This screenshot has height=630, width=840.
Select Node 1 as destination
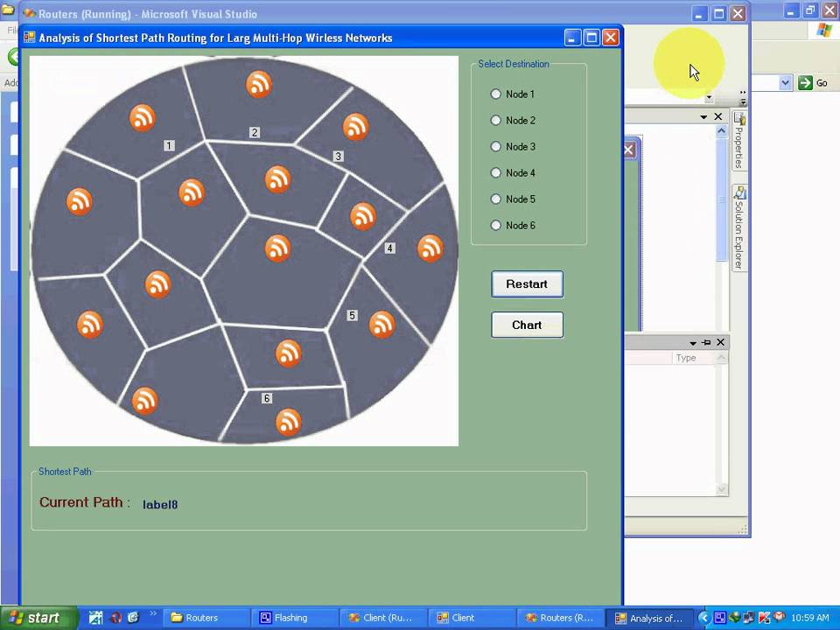[x=512, y=94]
